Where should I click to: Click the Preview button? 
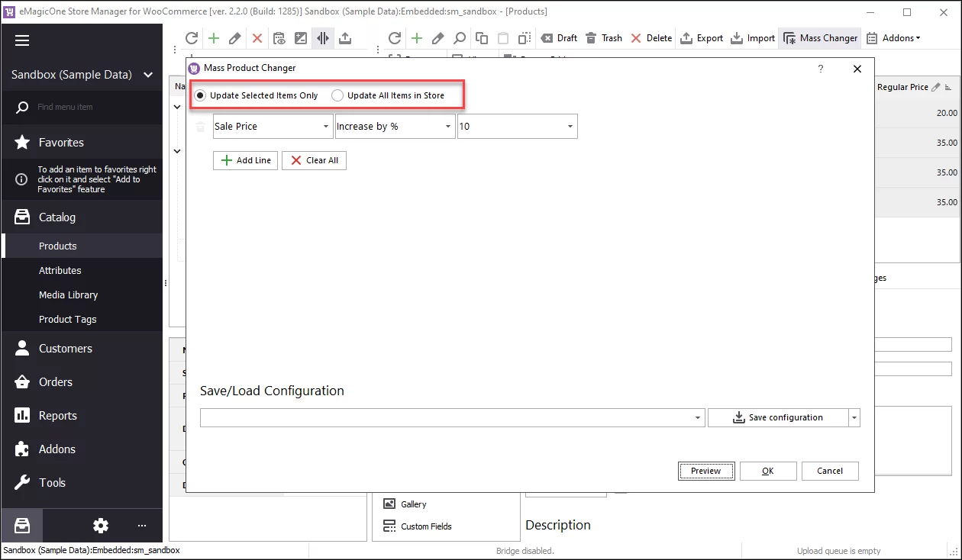705,471
